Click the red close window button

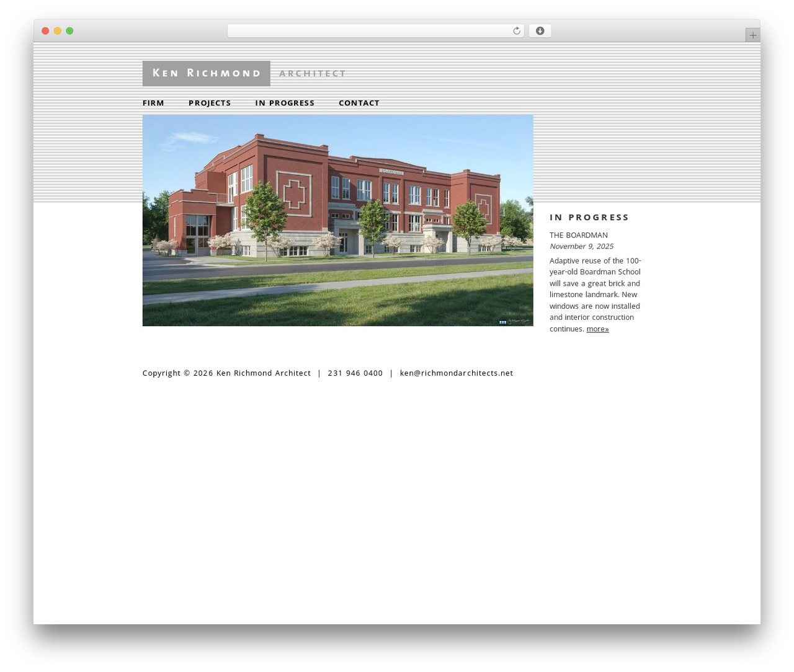[45, 31]
